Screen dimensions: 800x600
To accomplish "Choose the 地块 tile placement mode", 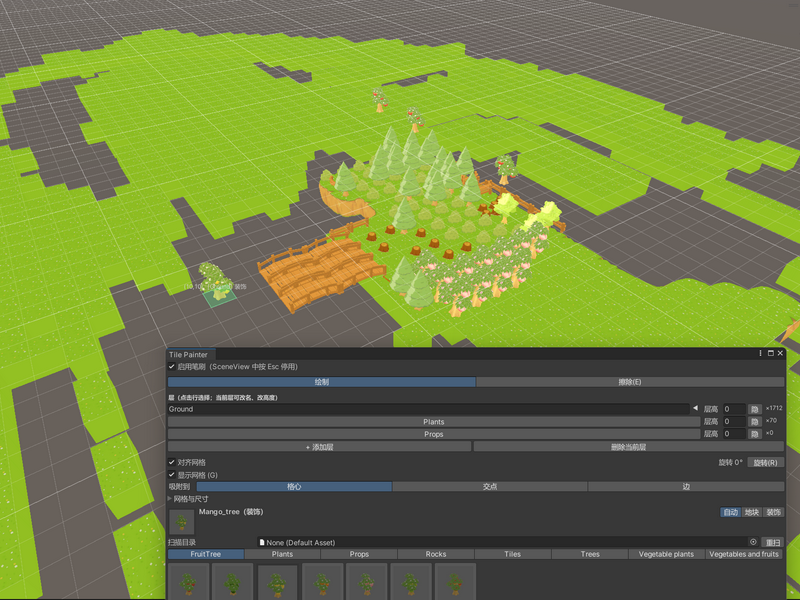I will point(752,512).
